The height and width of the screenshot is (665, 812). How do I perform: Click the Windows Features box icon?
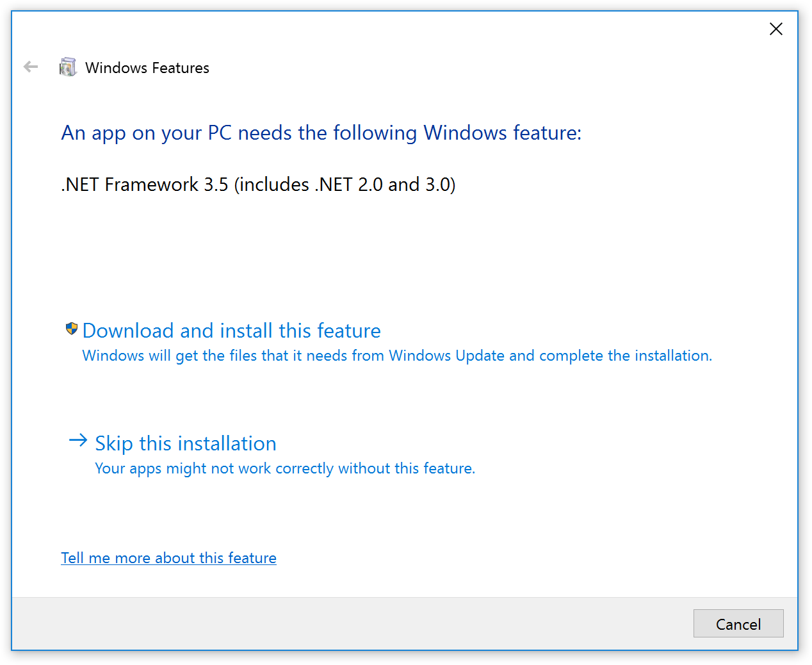tap(68, 67)
